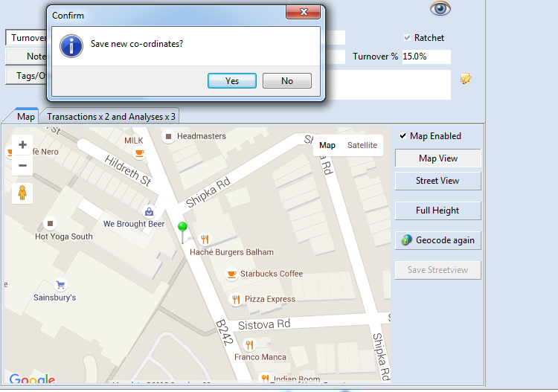Image resolution: width=558 pixels, height=392 pixels.
Task: Click the yellow note edit icon
Action: click(466, 78)
